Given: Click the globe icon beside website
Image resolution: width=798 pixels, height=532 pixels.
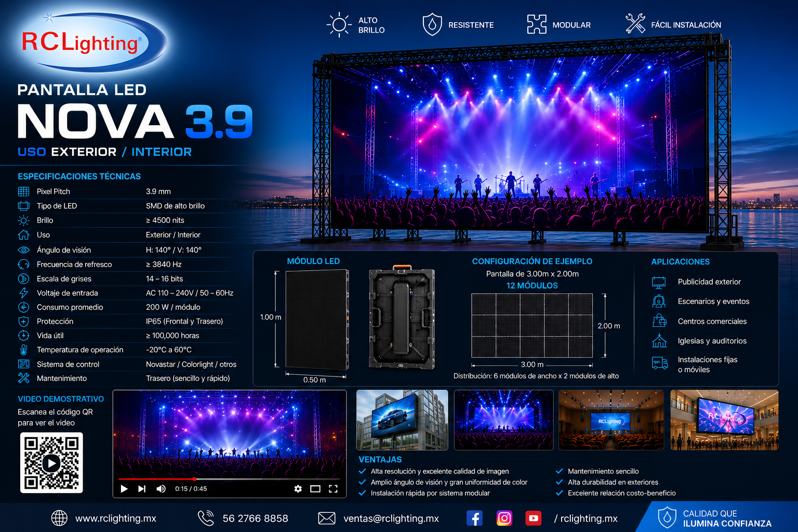Looking at the screenshot, I should coord(59,518).
